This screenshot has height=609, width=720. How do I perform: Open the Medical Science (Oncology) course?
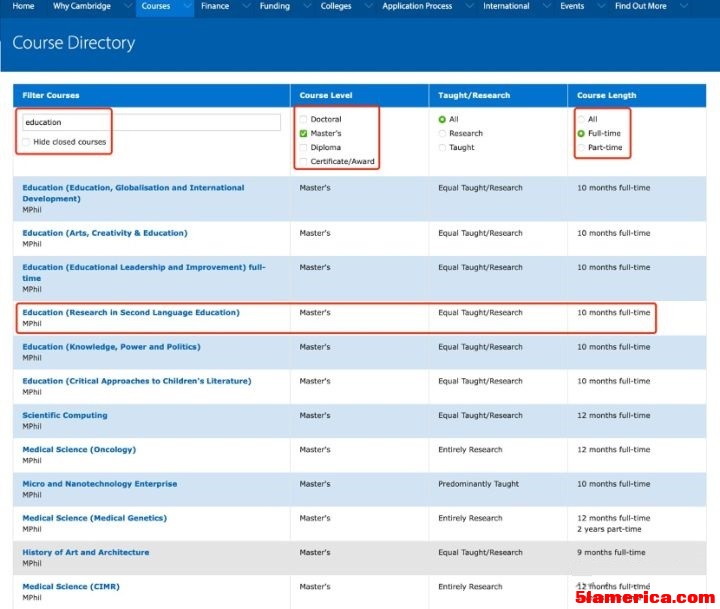[x=79, y=450]
